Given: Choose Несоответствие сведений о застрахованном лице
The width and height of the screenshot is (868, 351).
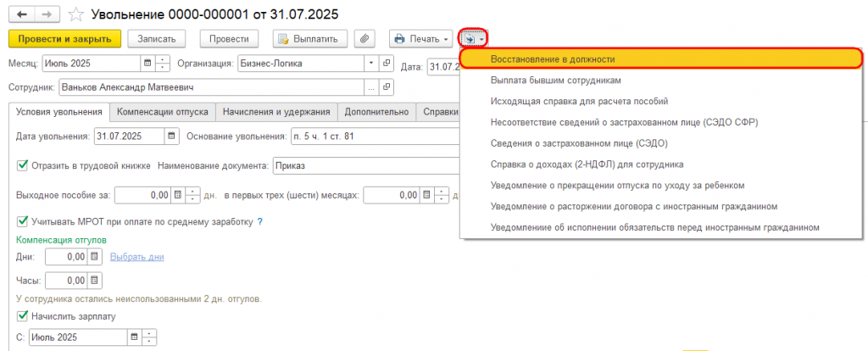Looking at the screenshot, I should (661, 122).
